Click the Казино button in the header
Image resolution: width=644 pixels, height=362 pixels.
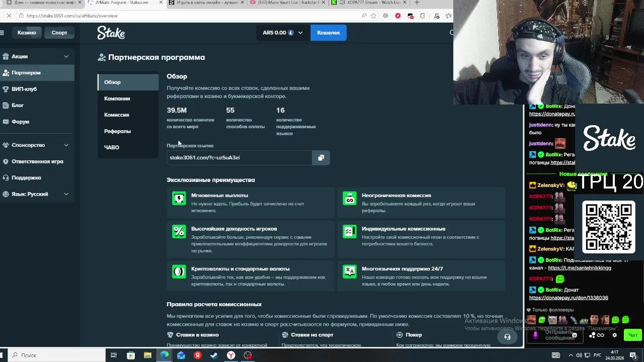tap(27, 33)
